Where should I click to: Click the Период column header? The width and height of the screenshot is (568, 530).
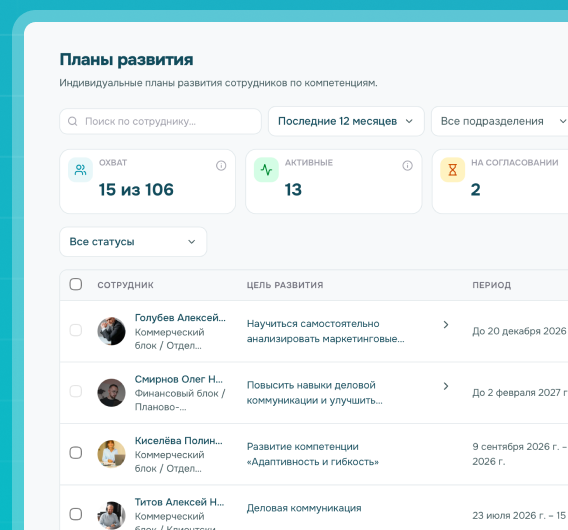(x=492, y=285)
